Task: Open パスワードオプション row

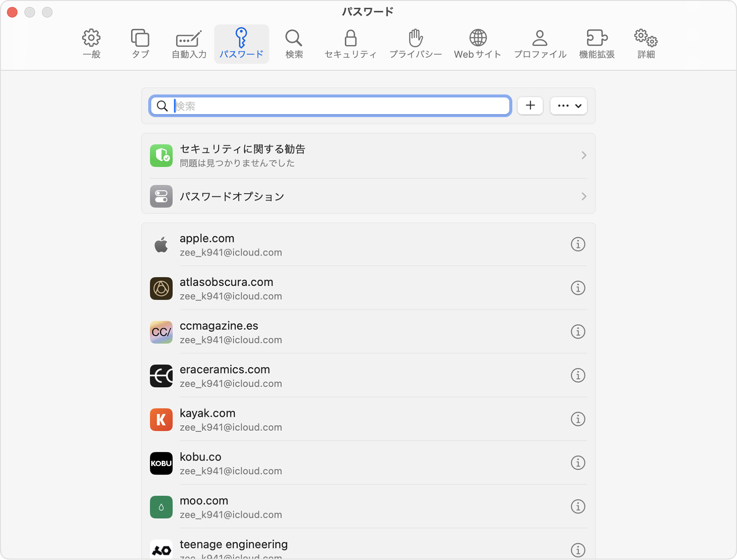Action: 368,196
